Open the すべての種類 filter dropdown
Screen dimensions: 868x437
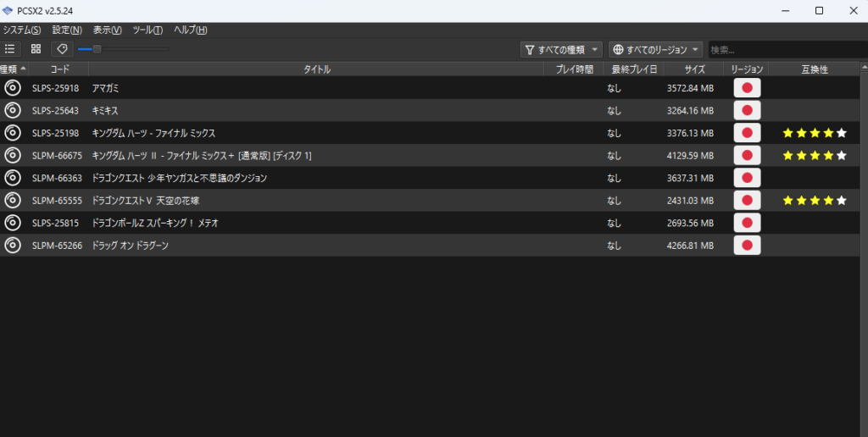coord(561,50)
